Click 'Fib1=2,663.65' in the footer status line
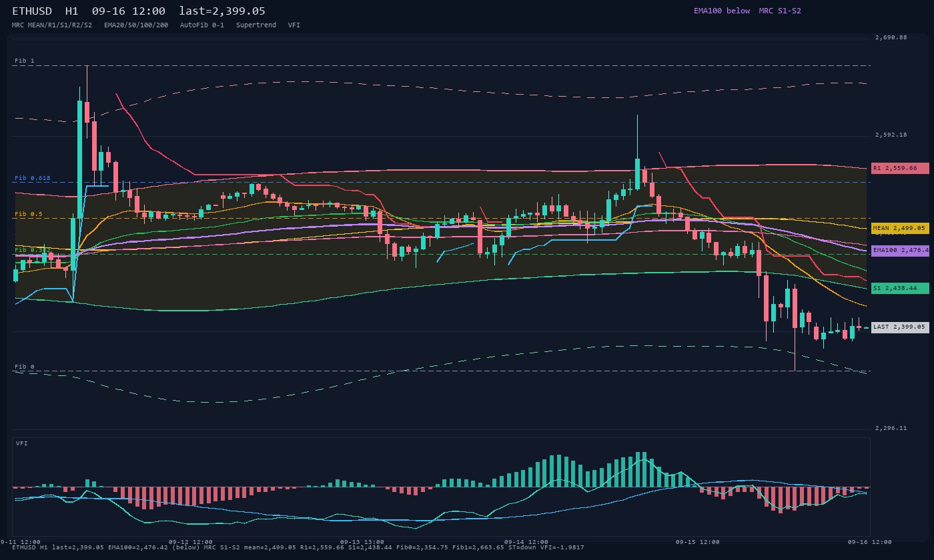934x560 pixels. coord(478,547)
